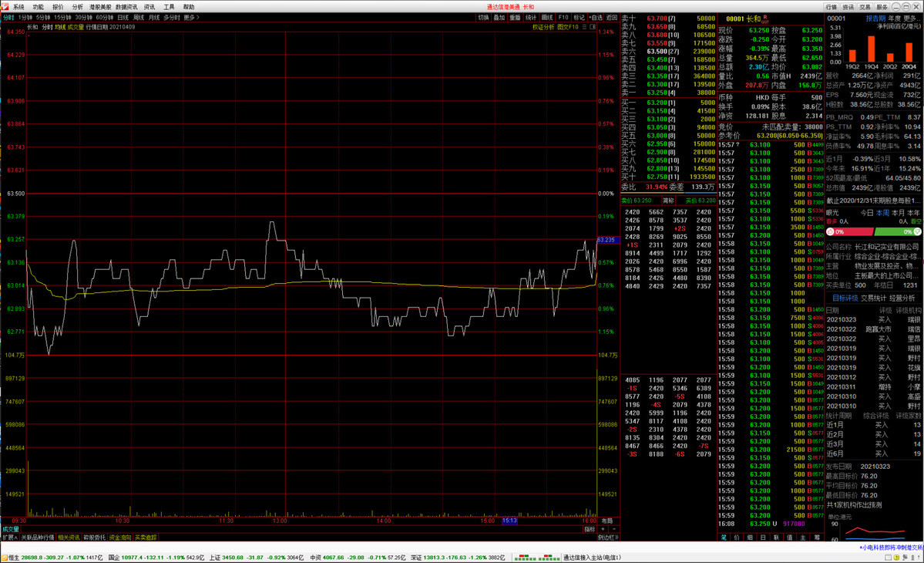Click the 服务 button in title bar
Image resolution: width=924 pixels, height=563 pixels.
[x=882, y=7]
